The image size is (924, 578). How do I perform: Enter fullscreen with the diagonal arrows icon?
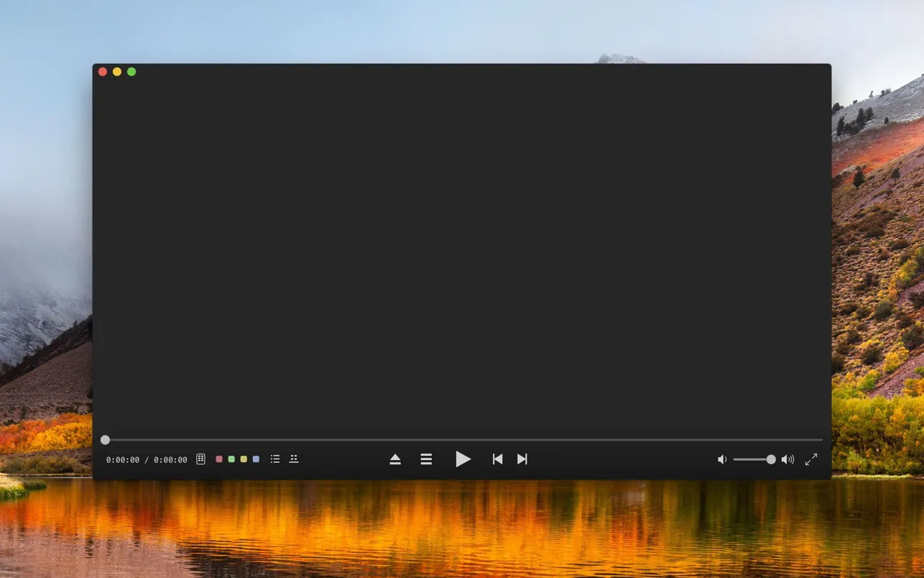click(x=811, y=459)
